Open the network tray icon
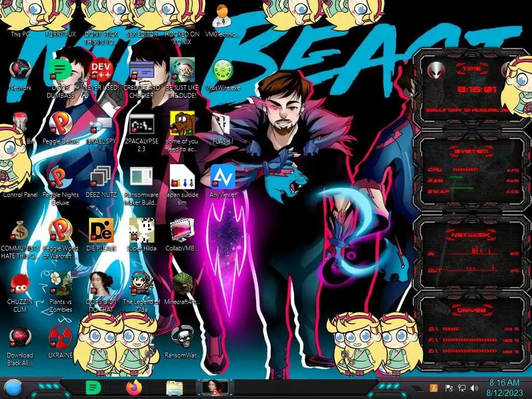This screenshot has height=399, width=532. (462, 388)
